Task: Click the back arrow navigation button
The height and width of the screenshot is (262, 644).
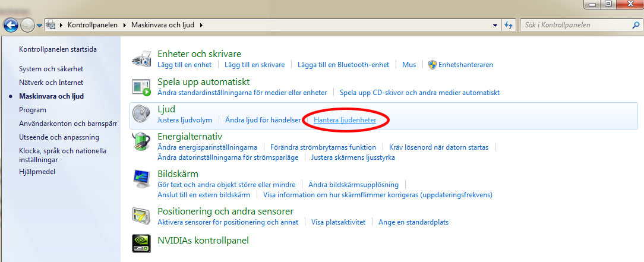Action: click(11, 25)
